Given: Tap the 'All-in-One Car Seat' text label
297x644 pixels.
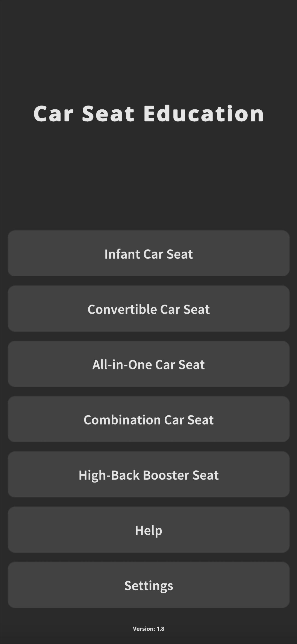Looking at the screenshot, I should (148, 365).
